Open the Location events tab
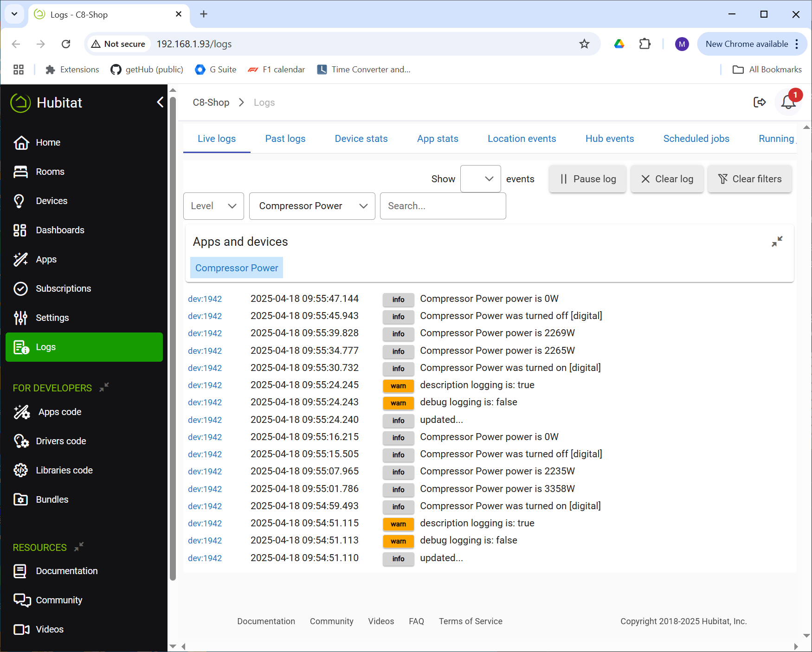The width and height of the screenshot is (812, 652). pyautogui.click(x=522, y=139)
